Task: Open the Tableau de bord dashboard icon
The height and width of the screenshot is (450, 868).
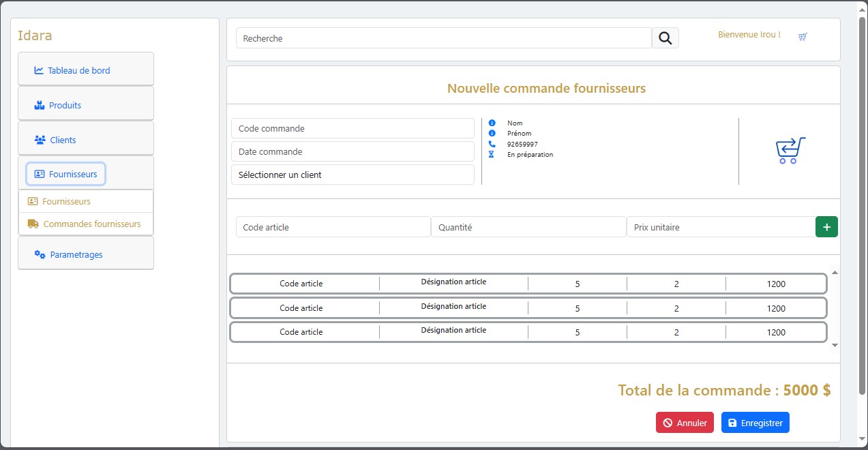Action: [x=39, y=70]
